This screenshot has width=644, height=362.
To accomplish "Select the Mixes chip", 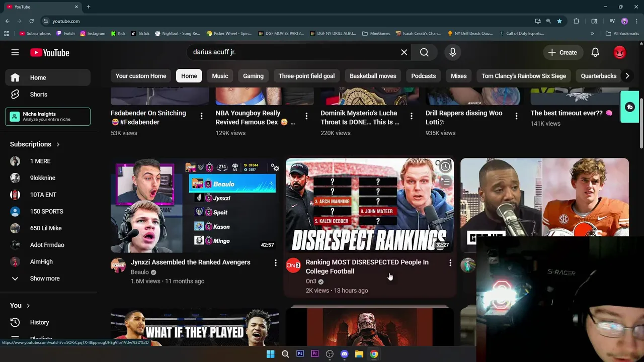I will click(459, 76).
